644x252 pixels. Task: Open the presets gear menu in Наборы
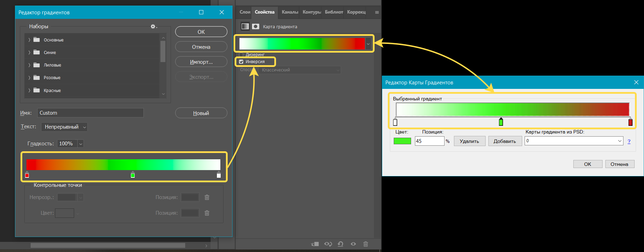[x=154, y=26]
